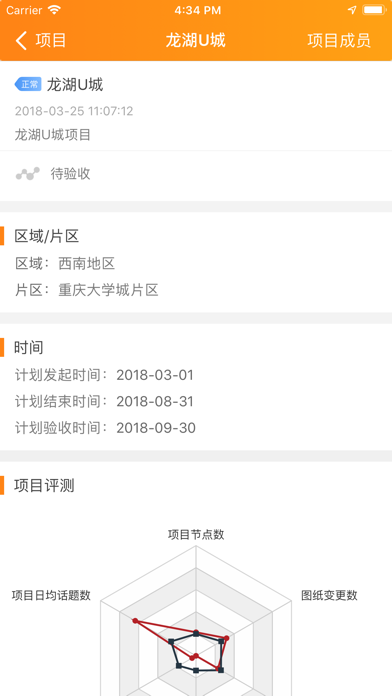The width and height of the screenshot is (392, 696).
Task: Tap red data point toward 项目日均话题数
Action: click(135, 621)
